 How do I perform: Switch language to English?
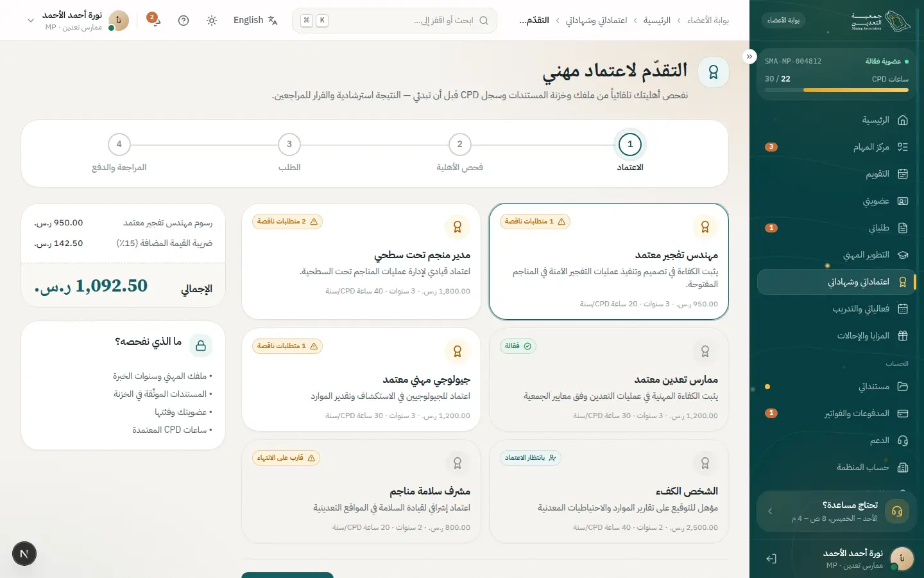tap(255, 21)
